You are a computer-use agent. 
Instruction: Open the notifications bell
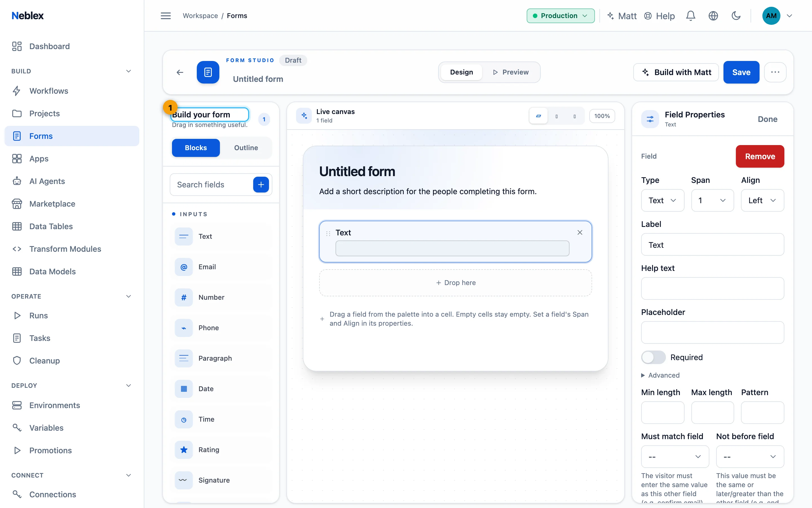coord(690,16)
